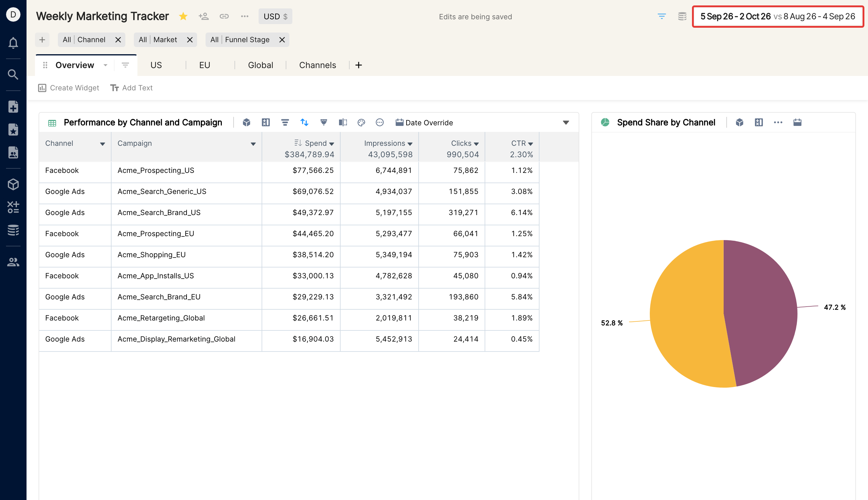Click the cube icon in Spend Share widget
The width and height of the screenshot is (868, 500).
click(740, 122)
